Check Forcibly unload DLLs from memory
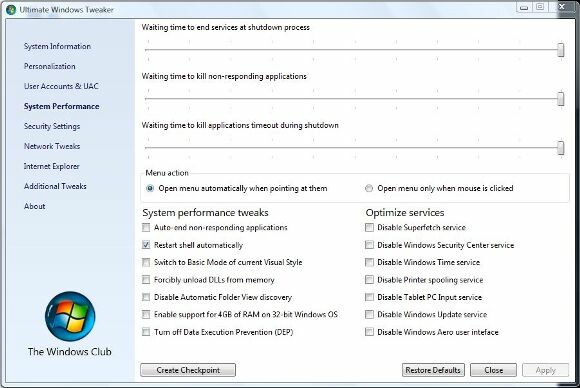Image resolution: width=580 pixels, height=388 pixels. pos(146,280)
